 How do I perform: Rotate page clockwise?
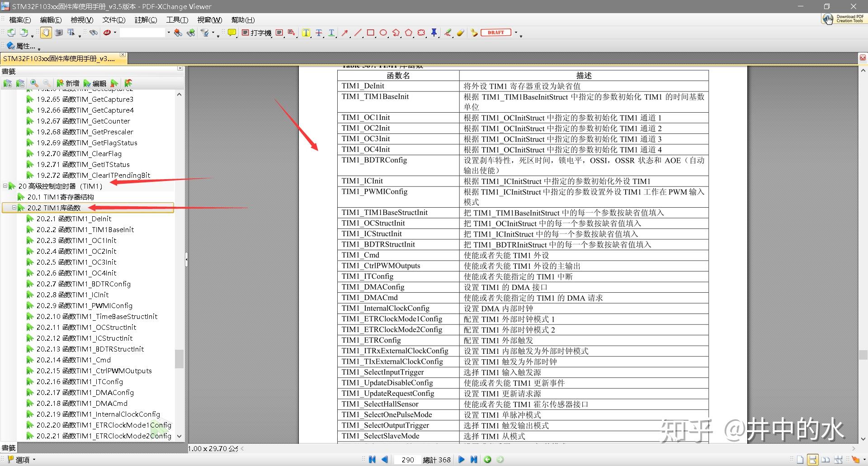pos(24,33)
